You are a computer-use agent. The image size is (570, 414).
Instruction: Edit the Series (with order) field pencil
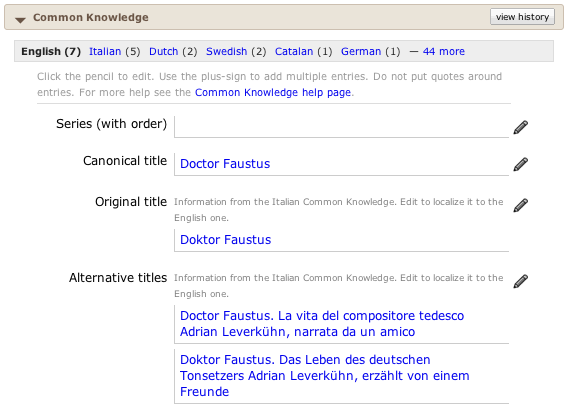[x=521, y=127]
